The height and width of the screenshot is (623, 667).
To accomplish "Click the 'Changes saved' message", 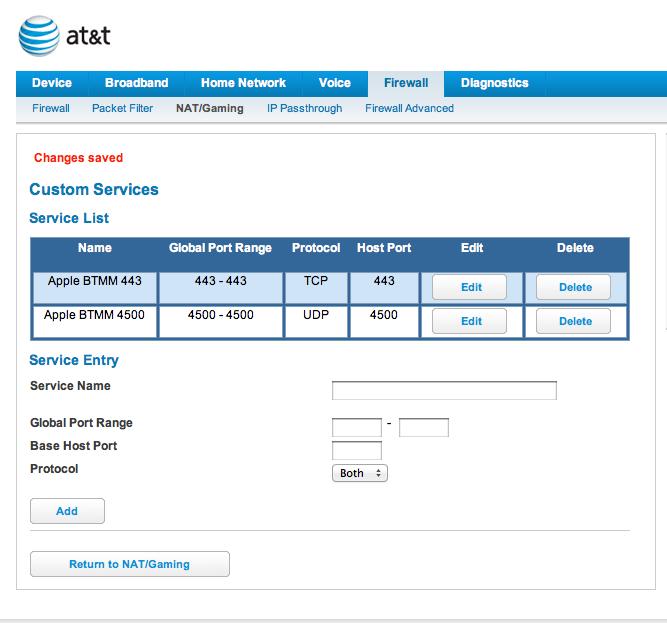I will (x=78, y=158).
